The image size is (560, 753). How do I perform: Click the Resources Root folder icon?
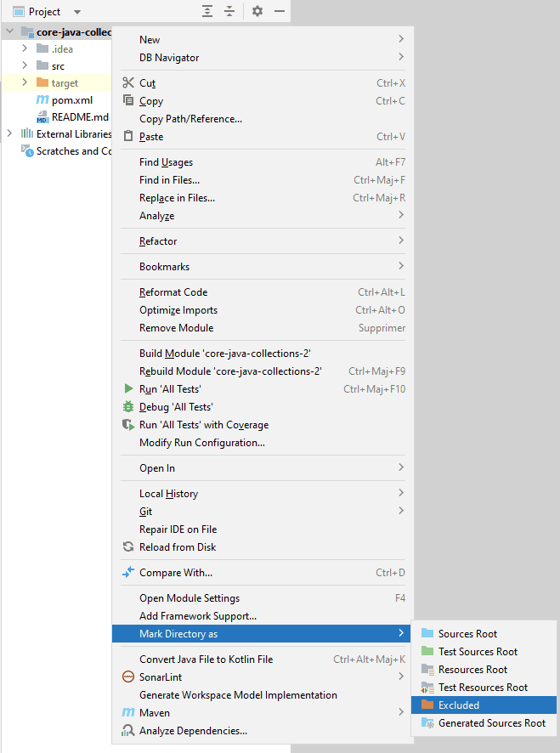[427, 669]
